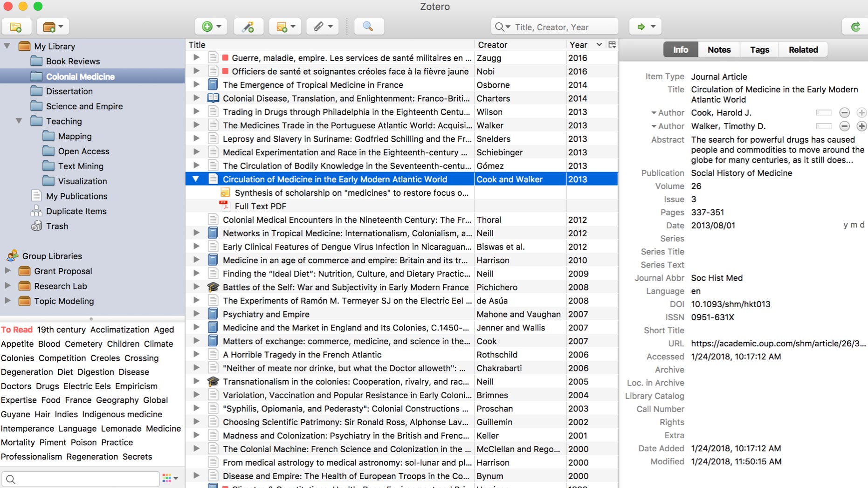Expand the Topic Modeling group library

[x=7, y=301]
